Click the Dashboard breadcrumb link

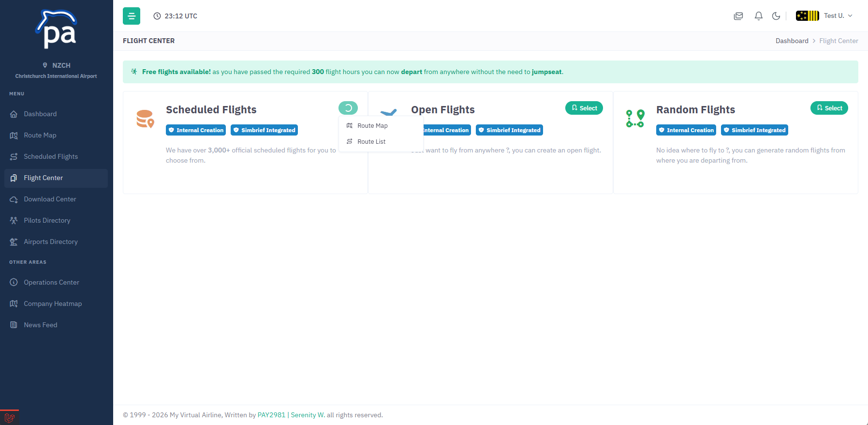(x=792, y=41)
